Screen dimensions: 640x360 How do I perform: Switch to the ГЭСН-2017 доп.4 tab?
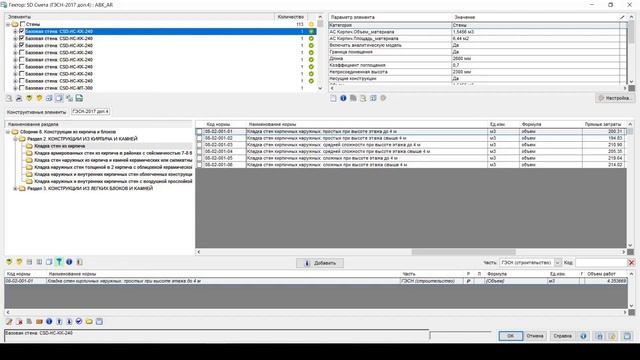tap(91, 111)
